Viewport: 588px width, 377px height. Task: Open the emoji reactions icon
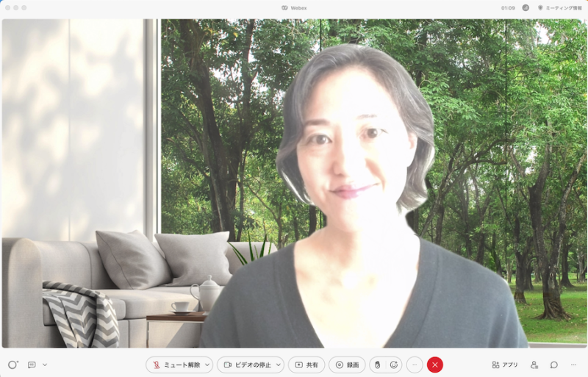click(x=394, y=365)
